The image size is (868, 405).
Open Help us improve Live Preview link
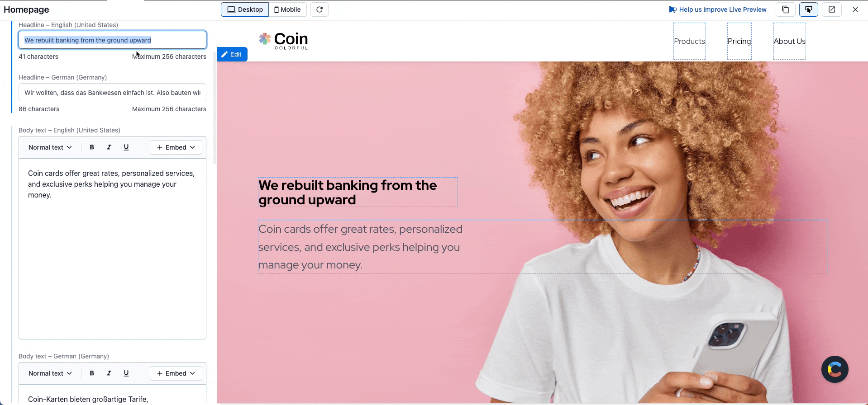[718, 9]
